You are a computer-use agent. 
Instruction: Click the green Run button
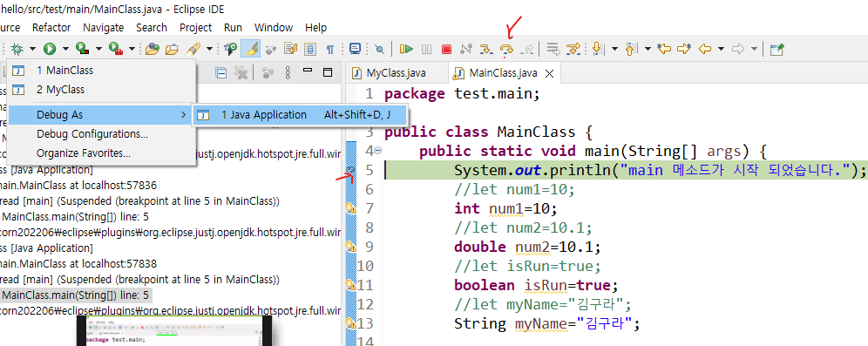[50, 50]
